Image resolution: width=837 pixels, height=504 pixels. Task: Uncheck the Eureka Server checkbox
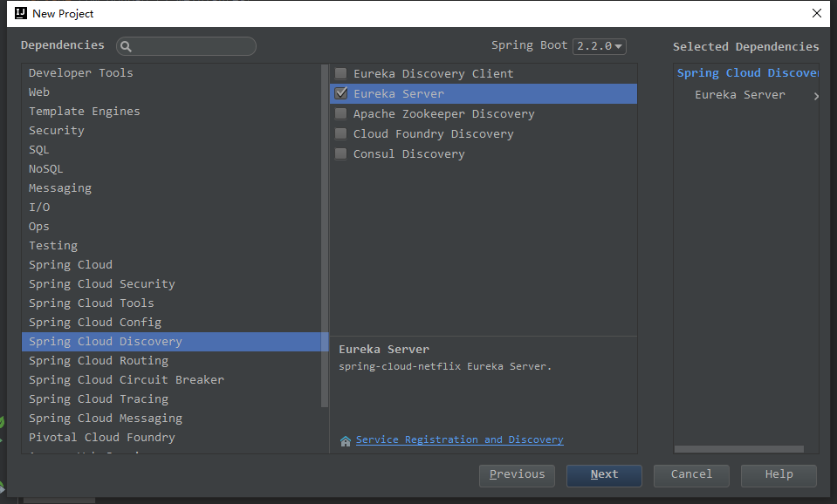[341, 93]
